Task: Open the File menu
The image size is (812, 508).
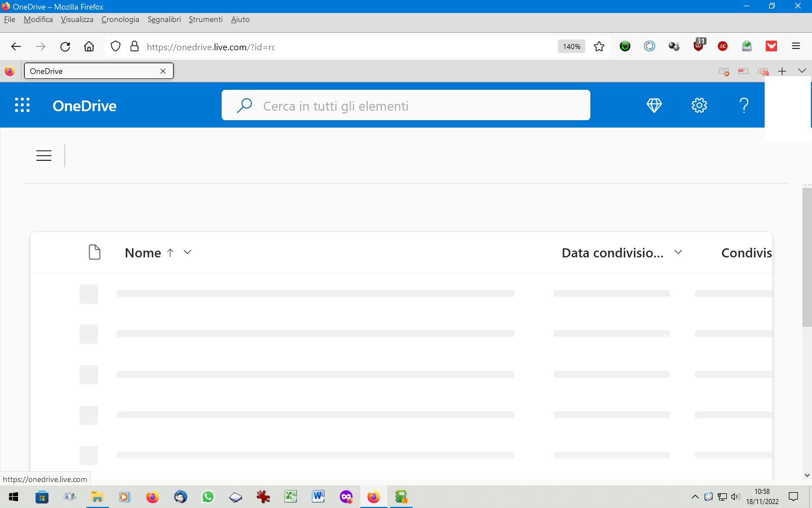Action: [x=10, y=19]
